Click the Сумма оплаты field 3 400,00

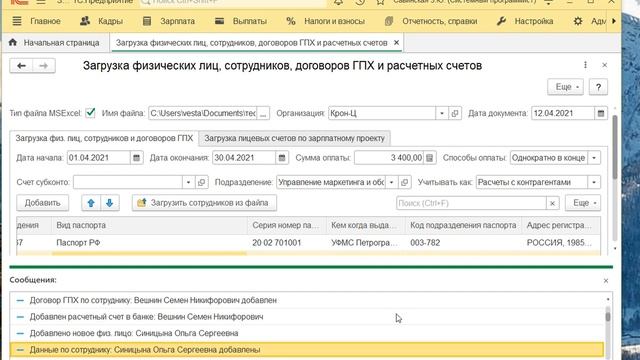(389, 158)
